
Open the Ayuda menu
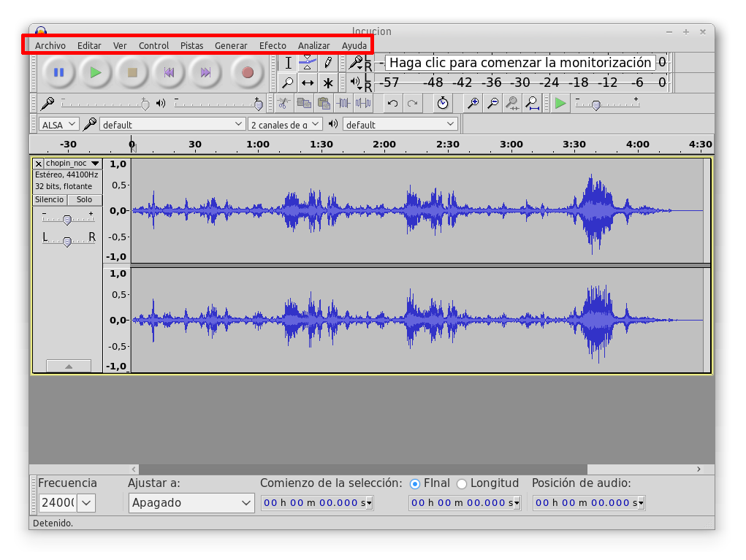pos(354,46)
